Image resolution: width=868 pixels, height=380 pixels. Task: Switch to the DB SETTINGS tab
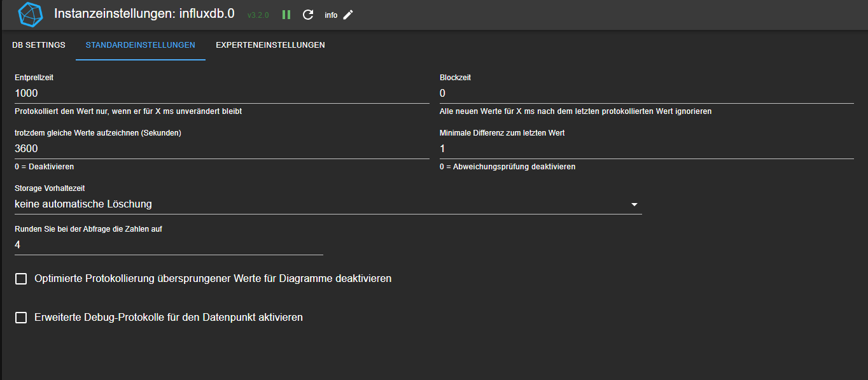pos(38,45)
